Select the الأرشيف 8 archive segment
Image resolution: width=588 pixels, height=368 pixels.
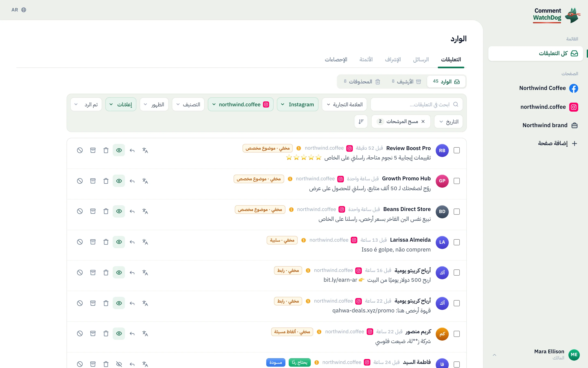pyautogui.click(x=406, y=82)
